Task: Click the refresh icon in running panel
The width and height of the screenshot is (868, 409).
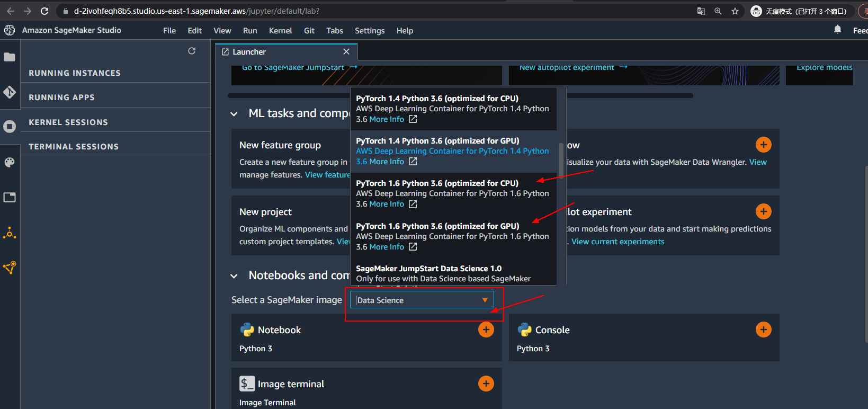Action: pyautogui.click(x=192, y=51)
